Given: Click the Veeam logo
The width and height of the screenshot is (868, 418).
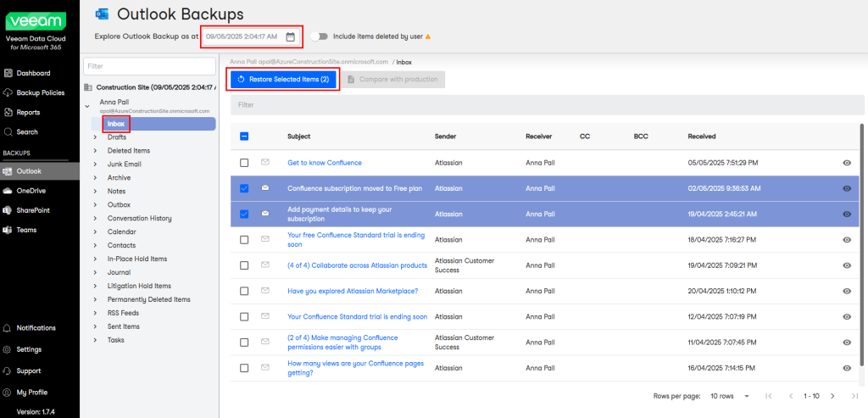Looking at the screenshot, I should [x=36, y=21].
